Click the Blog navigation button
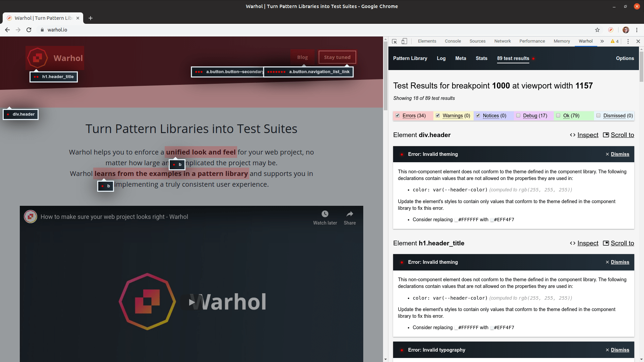Image resolution: width=644 pixels, height=362 pixels. 302,57
